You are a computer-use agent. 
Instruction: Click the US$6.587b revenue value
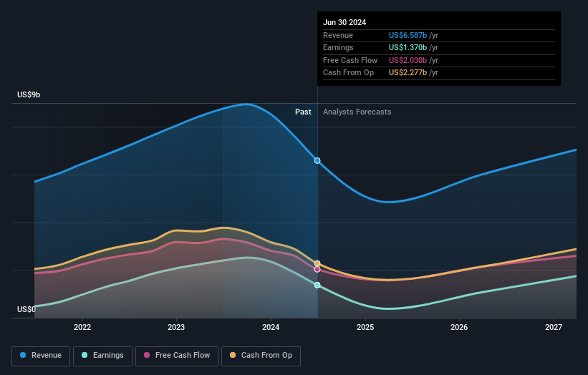[408, 35]
